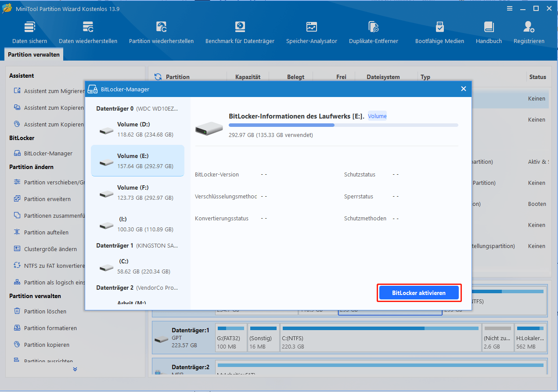This screenshot has width=558, height=392.
Task: Open Speicher-Analysator tool
Action: coord(312,33)
